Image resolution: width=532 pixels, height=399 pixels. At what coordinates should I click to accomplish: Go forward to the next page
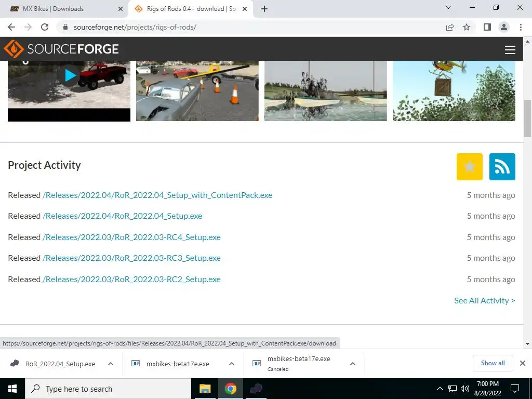28,27
